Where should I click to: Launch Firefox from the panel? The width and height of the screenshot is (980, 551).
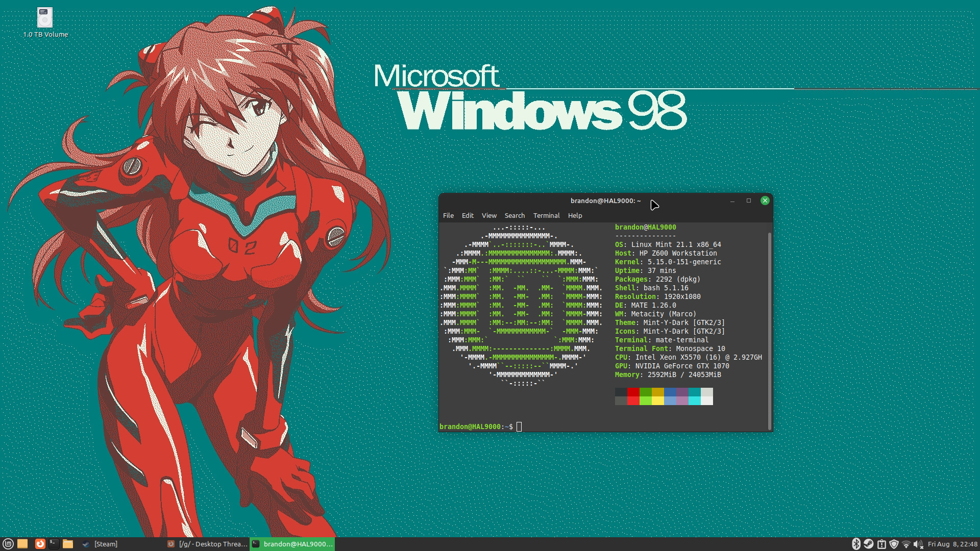click(40, 544)
